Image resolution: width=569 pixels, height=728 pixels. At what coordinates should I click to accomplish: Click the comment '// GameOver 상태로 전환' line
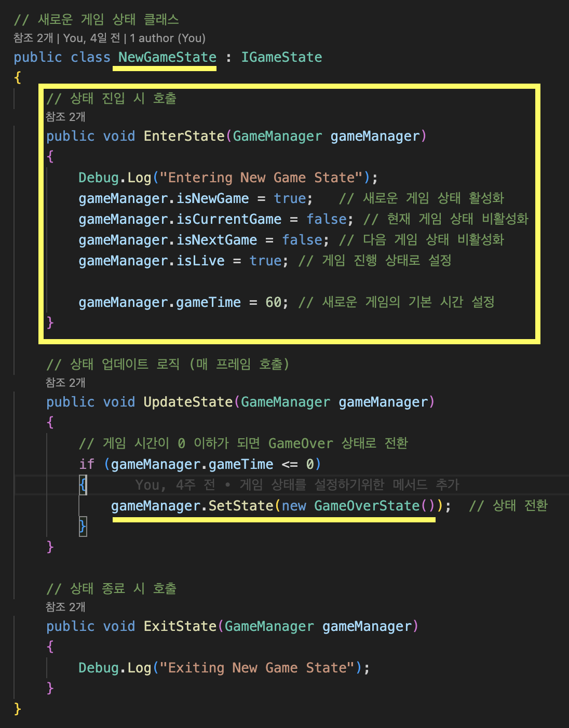(x=243, y=443)
